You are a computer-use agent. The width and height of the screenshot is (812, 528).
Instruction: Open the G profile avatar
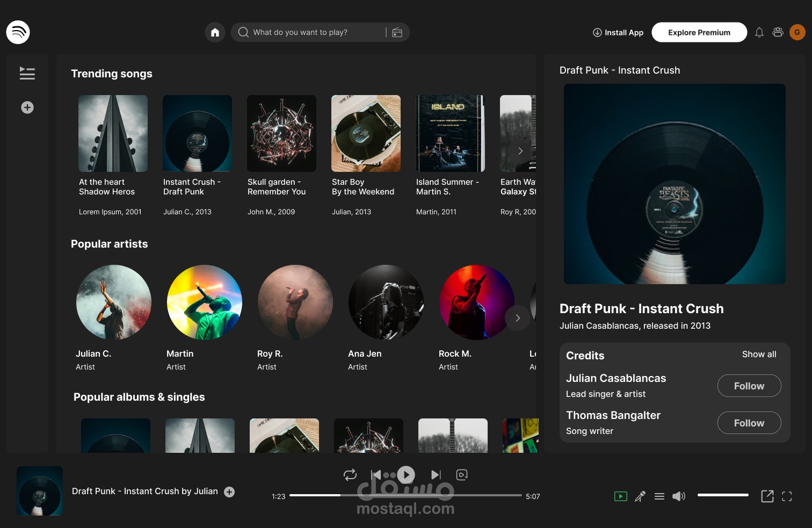pyautogui.click(x=797, y=32)
